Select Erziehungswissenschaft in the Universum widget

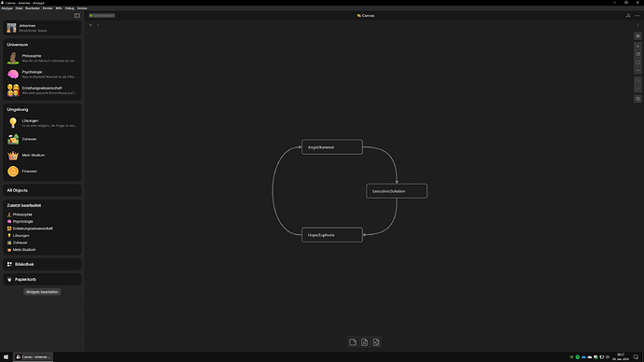(42, 90)
